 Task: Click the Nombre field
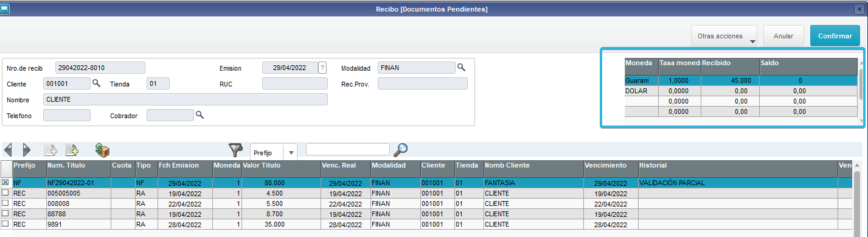click(186, 99)
